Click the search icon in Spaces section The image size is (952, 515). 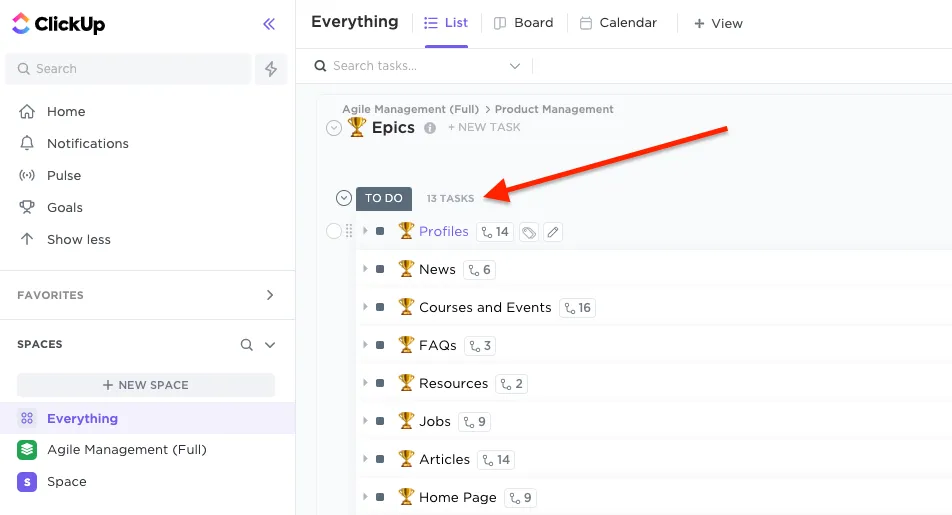coord(247,344)
